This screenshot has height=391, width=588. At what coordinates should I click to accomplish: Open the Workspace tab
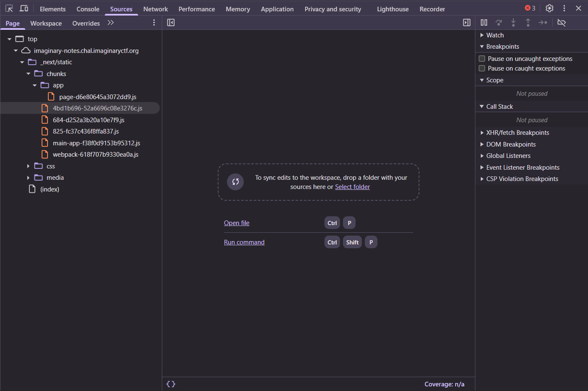(x=46, y=23)
